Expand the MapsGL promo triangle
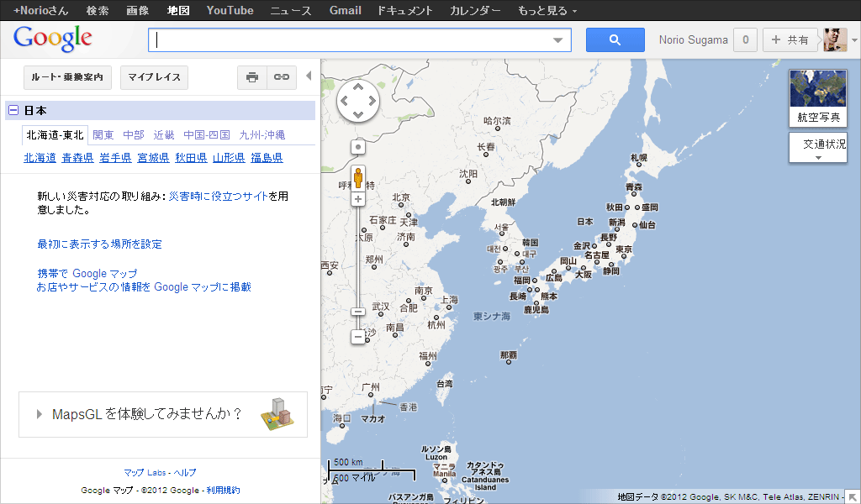 coord(39,414)
